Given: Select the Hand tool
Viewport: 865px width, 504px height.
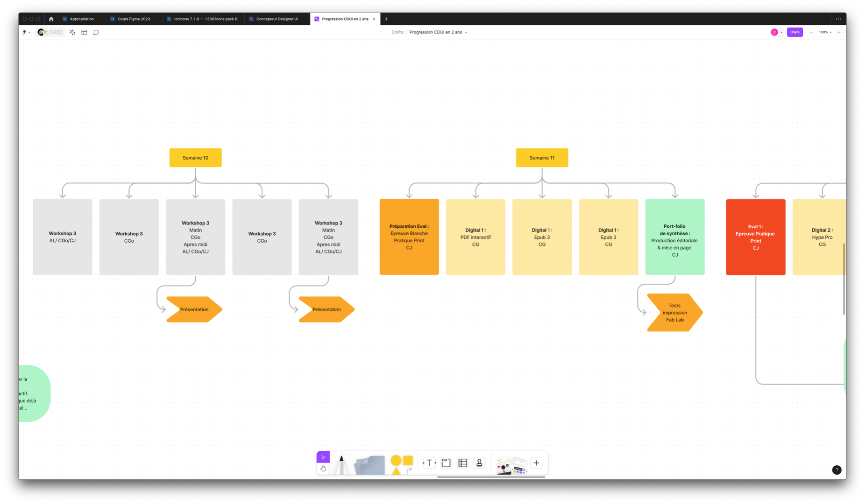Looking at the screenshot, I should [x=323, y=469].
